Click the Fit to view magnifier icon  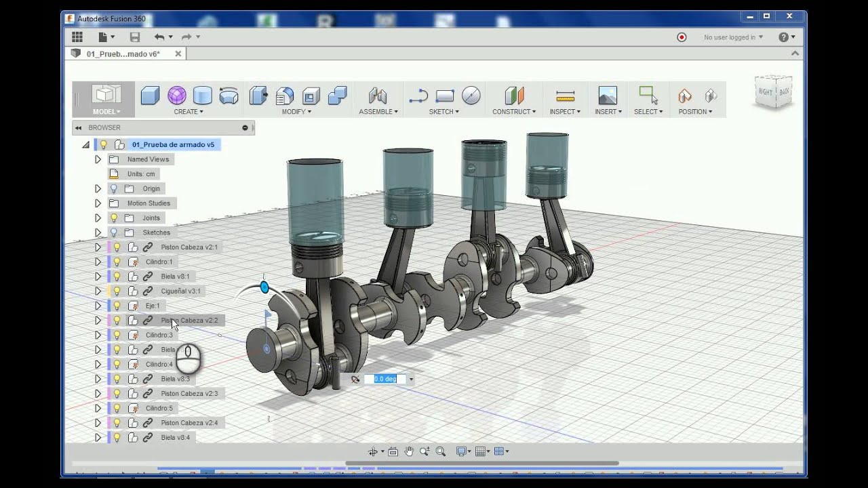tap(440, 451)
